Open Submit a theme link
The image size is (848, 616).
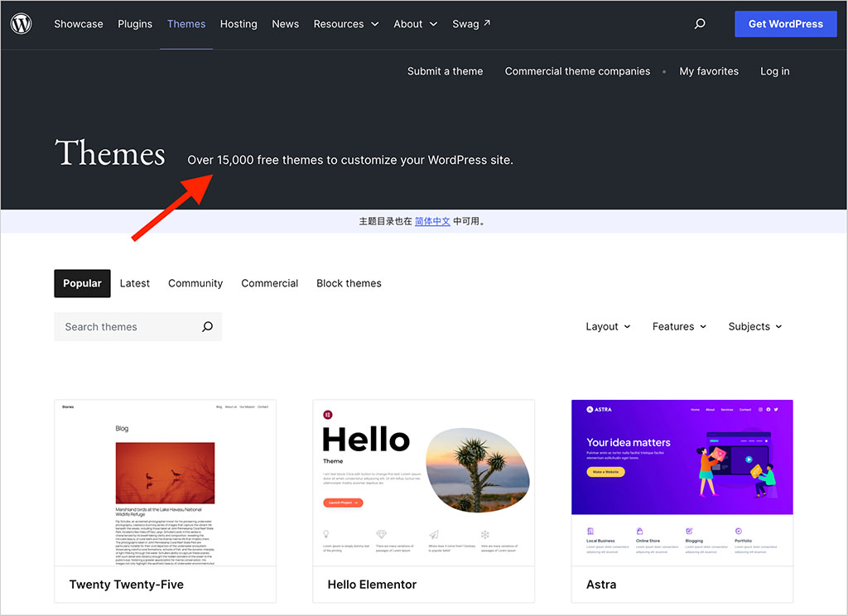(445, 71)
